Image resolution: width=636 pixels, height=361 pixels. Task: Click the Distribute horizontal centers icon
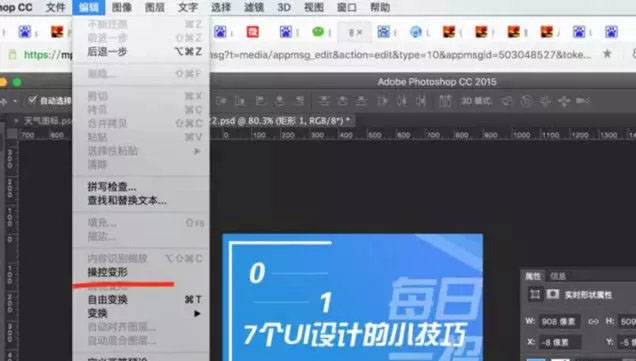(x=402, y=101)
